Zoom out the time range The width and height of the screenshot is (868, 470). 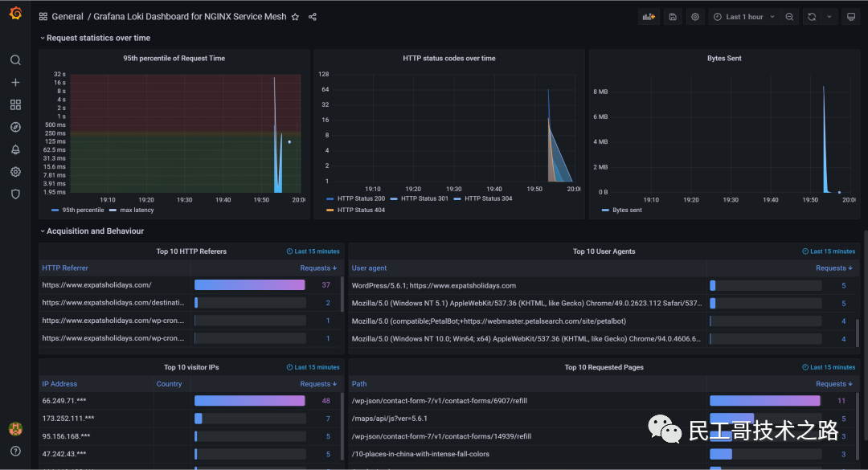click(789, 17)
